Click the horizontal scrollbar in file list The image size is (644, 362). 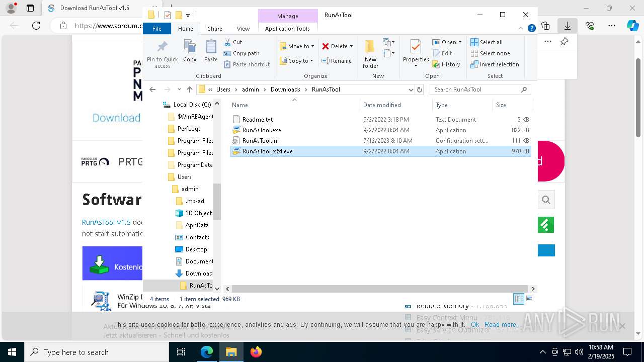[380, 289]
